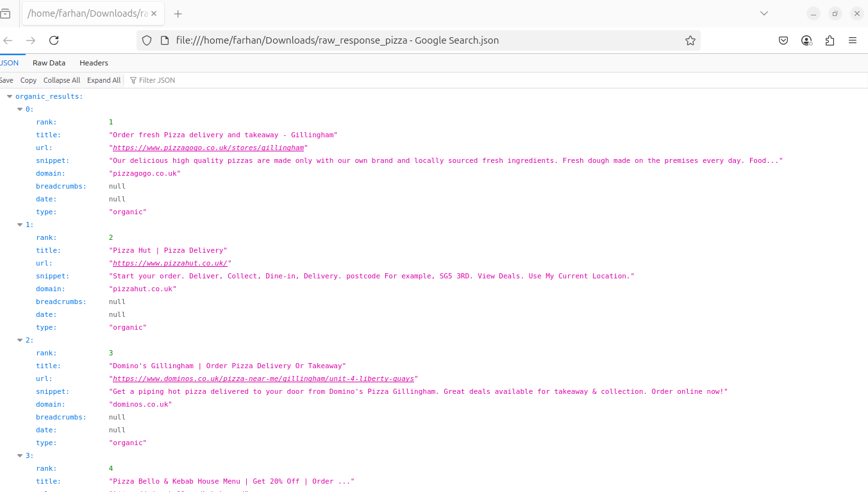Click the "pizzahut.co.uk" domain value
The height and width of the screenshot is (492, 868).
(x=142, y=289)
